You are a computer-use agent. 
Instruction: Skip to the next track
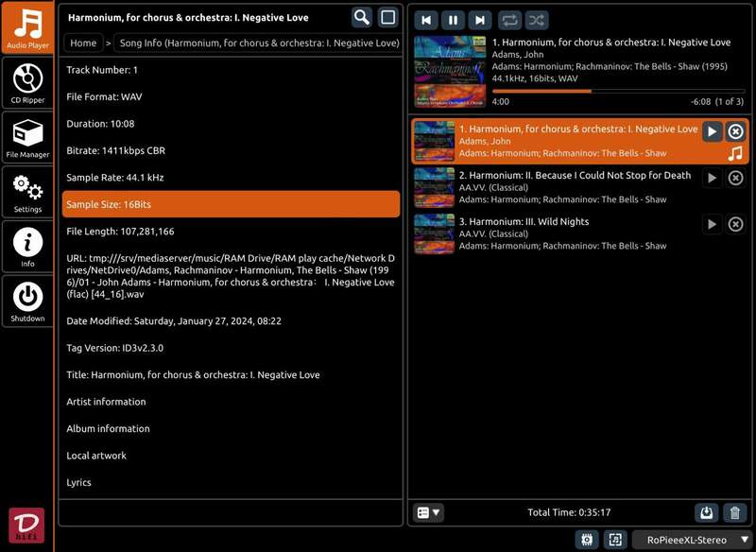click(x=480, y=20)
